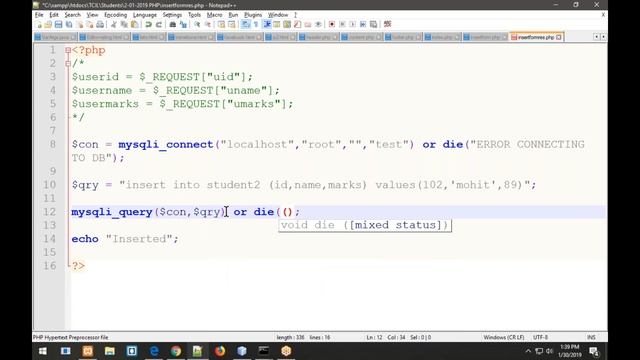Click the Close All documents toolbar icon
The height and width of the screenshot is (360, 640).
(x=90, y=24)
